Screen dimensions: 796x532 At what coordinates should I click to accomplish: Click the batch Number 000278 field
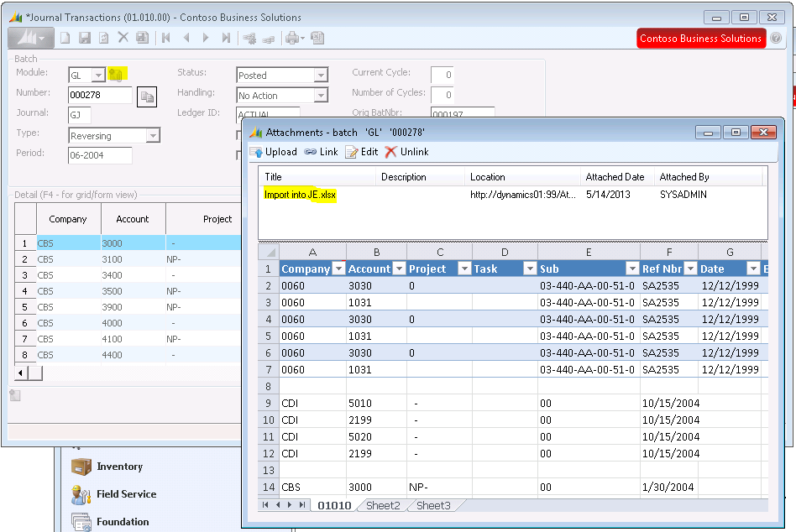point(100,96)
